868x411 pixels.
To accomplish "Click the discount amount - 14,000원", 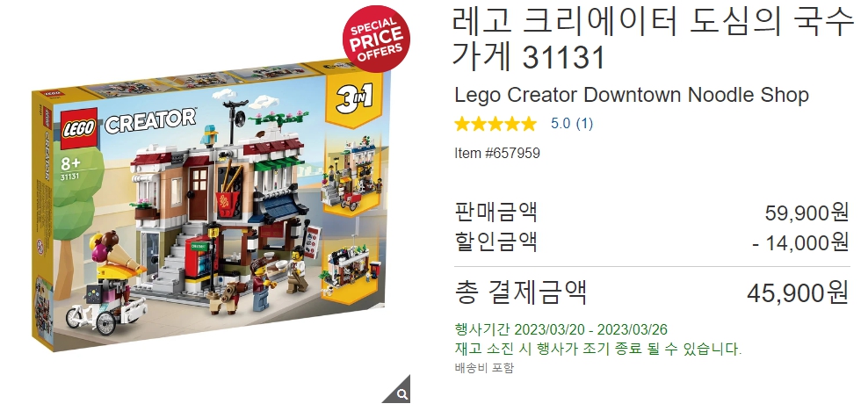I will tap(800, 242).
